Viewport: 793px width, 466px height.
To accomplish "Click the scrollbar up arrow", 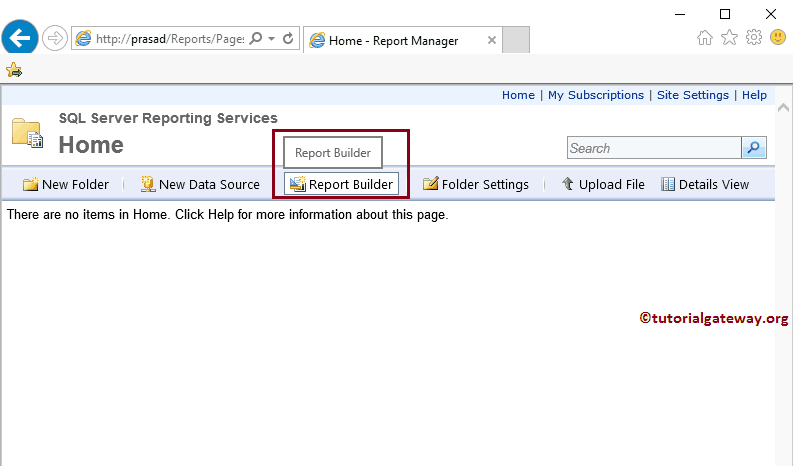I will (783, 108).
